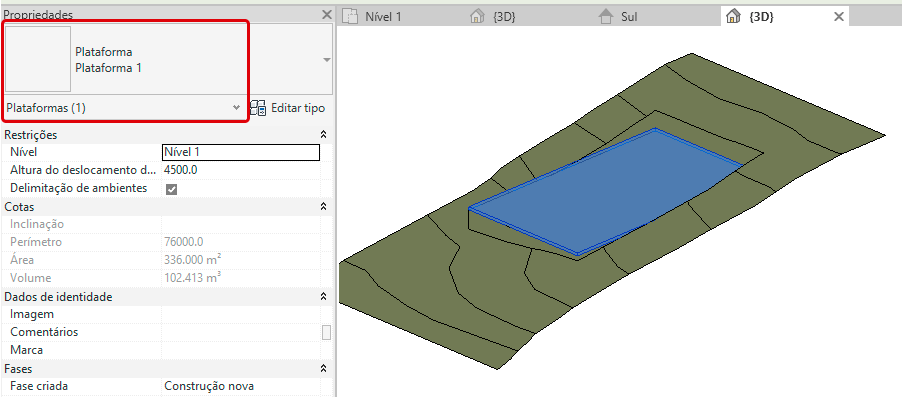Click the Fase criada label
The image size is (902, 397).
39,386
